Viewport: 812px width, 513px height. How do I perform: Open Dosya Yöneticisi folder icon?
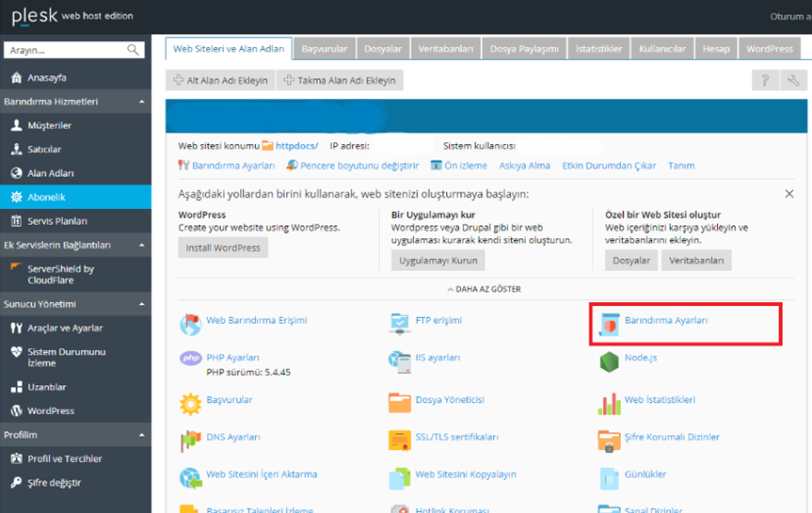(x=399, y=403)
